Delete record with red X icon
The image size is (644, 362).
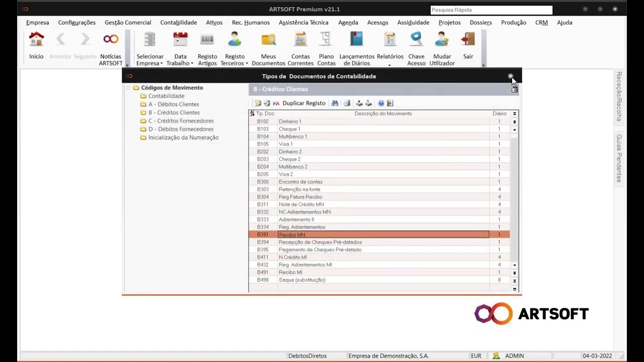tap(276, 103)
